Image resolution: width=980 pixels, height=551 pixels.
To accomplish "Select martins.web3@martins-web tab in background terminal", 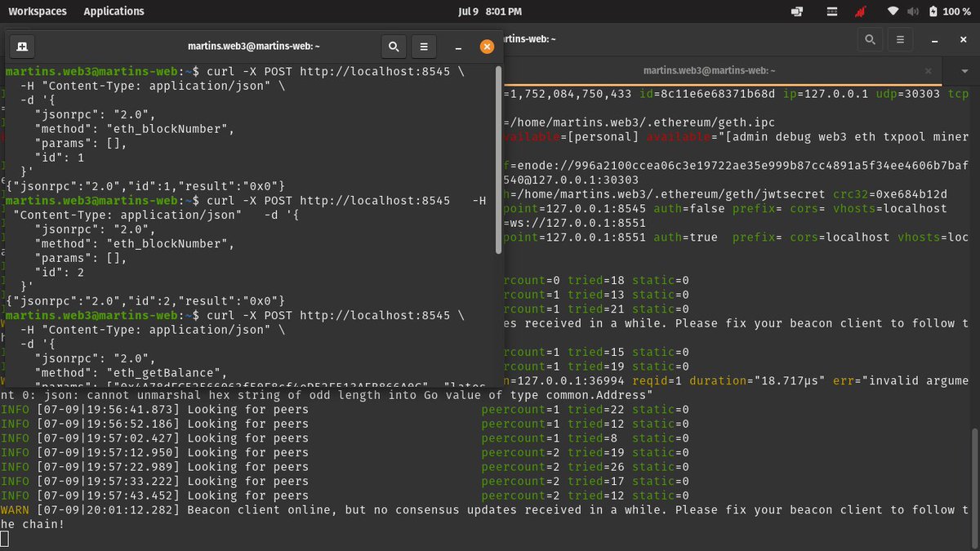I will tap(709, 71).
